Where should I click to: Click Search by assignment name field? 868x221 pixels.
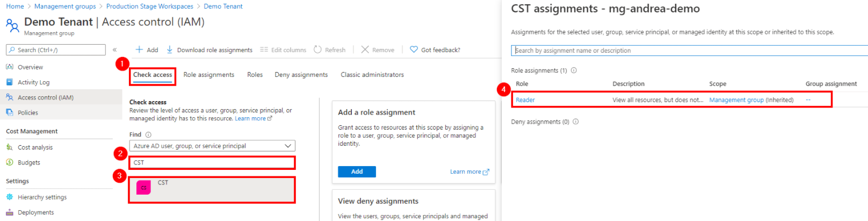[689, 51]
